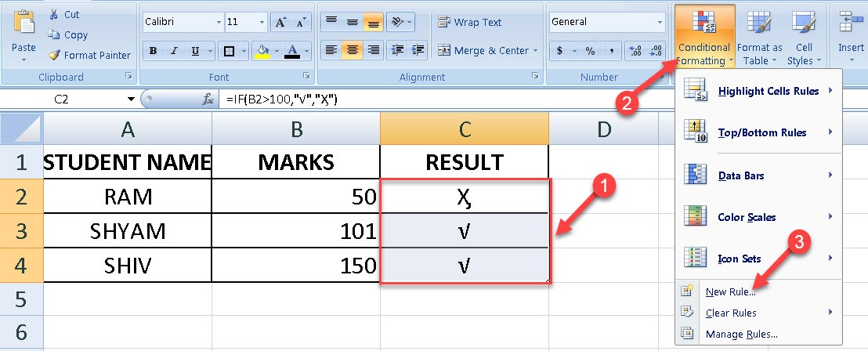The width and height of the screenshot is (868, 351).
Task: Open Data Bars submenu
Action: coord(758,175)
